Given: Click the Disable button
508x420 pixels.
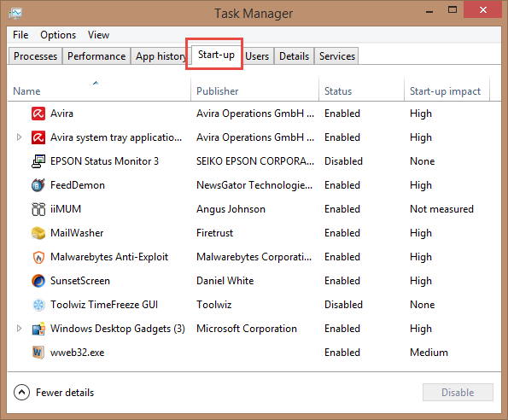Looking at the screenshot, I should (458, 393).
